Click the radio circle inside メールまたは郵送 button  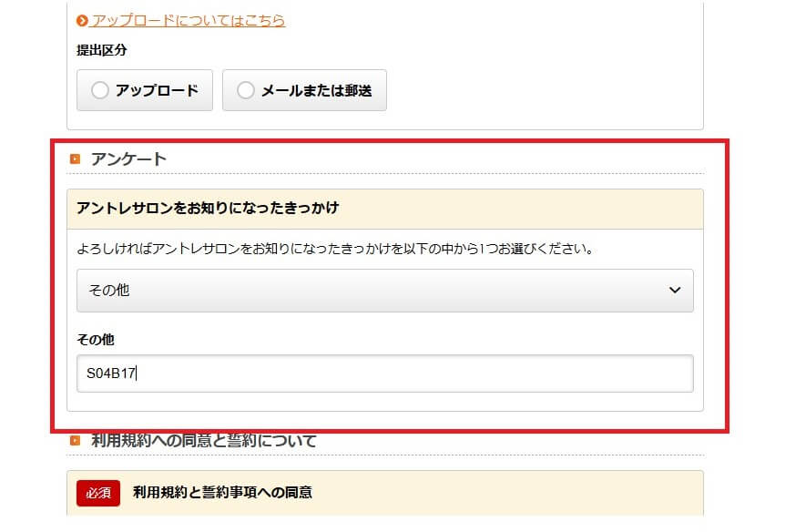(x=245, y=90)
